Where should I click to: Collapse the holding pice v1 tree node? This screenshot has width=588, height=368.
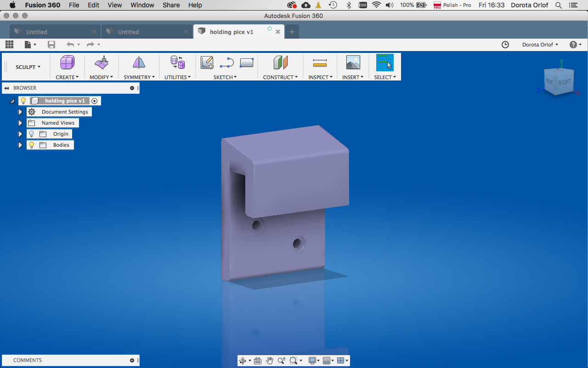(x=12, y=101)
